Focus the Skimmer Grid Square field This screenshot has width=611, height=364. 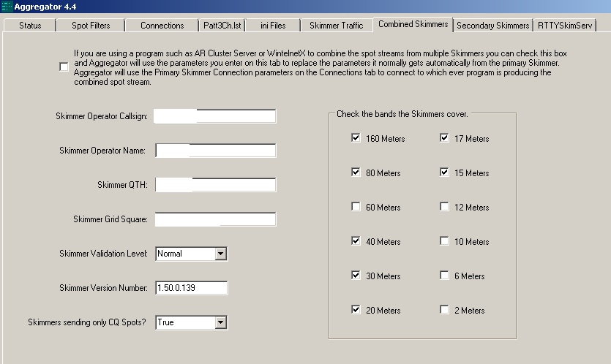215,219
